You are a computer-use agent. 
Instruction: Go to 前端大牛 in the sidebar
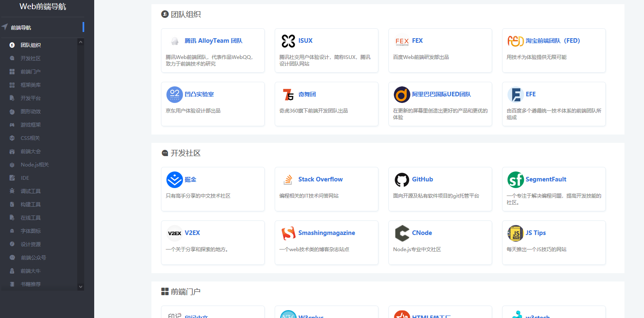click(31, 271)
